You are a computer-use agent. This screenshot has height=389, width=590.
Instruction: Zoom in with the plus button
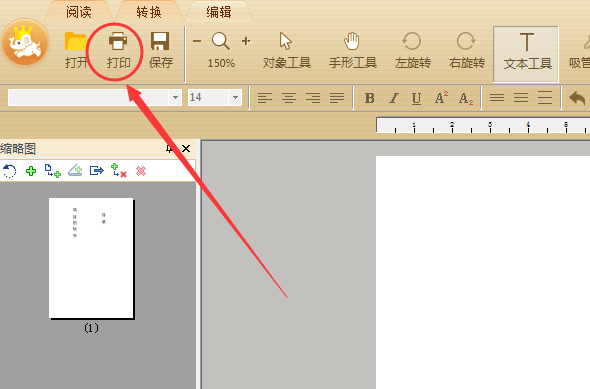click(246, 41)
